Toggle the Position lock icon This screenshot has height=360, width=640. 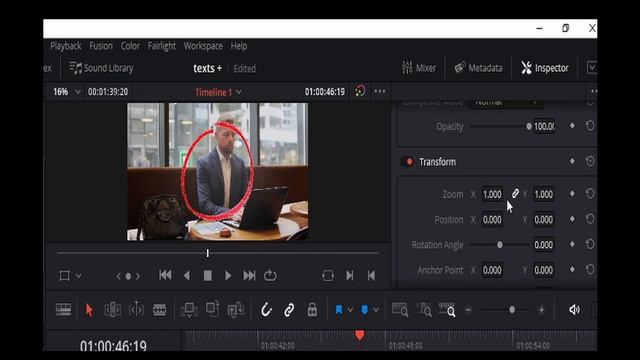pos(312,310)
